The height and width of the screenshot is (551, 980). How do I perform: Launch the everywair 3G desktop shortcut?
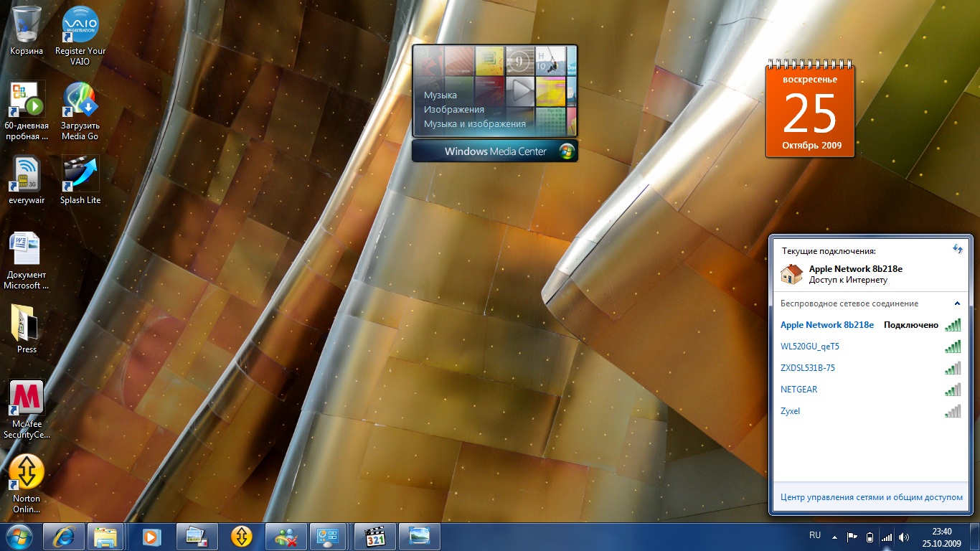27,180
